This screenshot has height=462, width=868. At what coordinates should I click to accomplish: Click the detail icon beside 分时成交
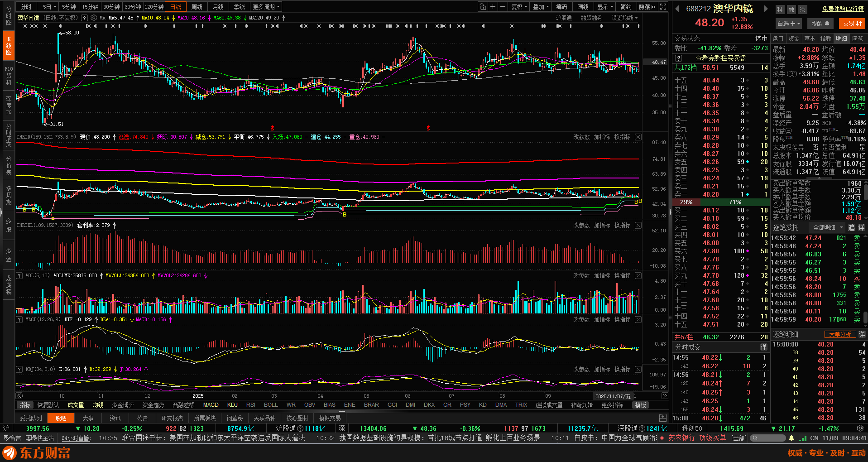point(763,347)
